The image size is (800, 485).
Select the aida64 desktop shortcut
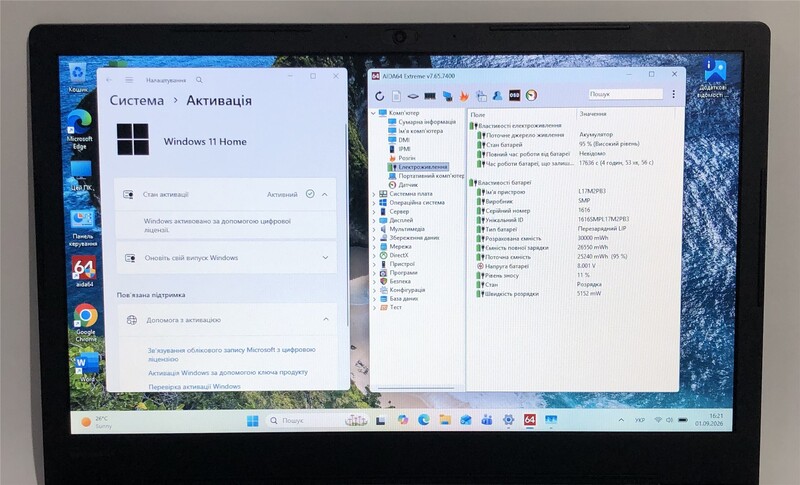click(x=84, y=272)
